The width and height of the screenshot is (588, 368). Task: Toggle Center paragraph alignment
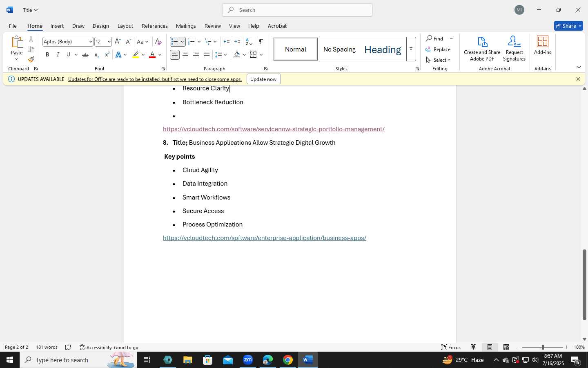[x=185, y=55]
